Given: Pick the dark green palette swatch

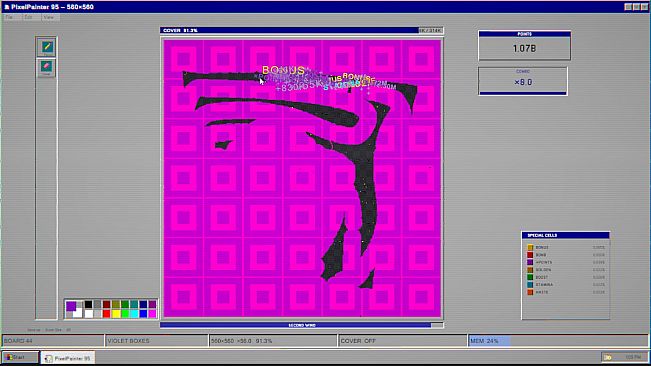Looking at the screenshot, I should (x=125, y=304).
